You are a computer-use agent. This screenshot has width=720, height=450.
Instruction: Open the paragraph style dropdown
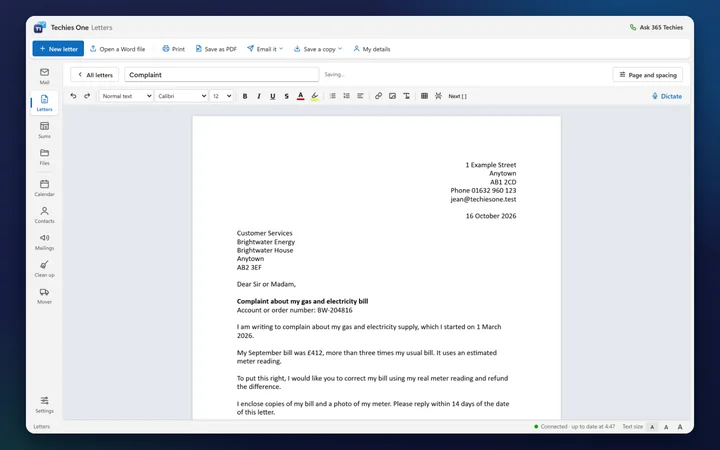coord(126,96)
